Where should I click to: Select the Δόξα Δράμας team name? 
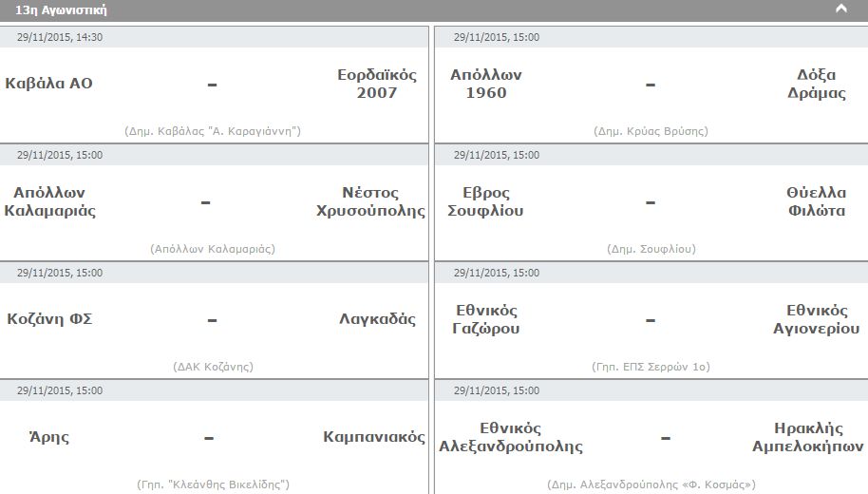[x=817, y=84]
